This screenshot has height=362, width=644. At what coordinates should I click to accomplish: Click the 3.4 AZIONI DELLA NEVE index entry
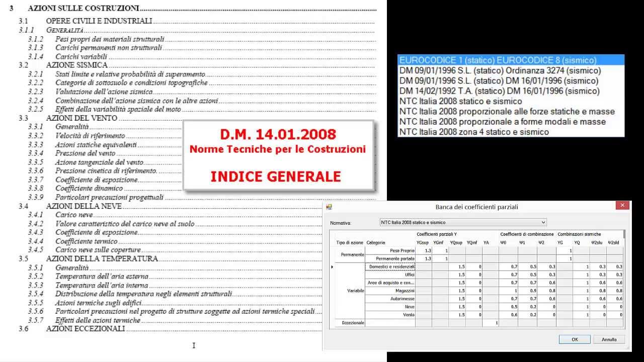click(70, 206)
